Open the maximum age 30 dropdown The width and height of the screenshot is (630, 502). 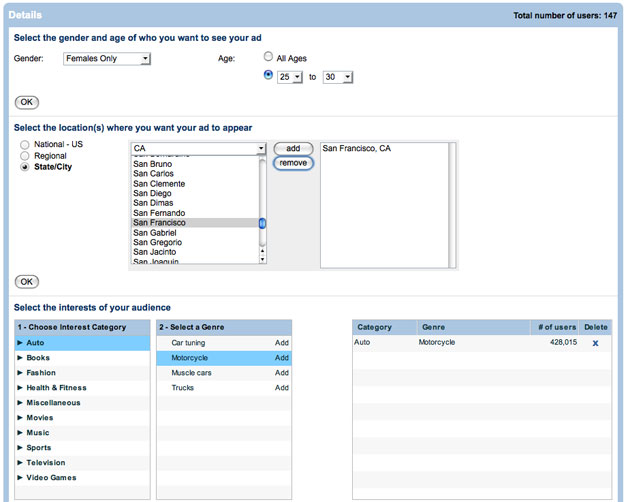point(337,77)
